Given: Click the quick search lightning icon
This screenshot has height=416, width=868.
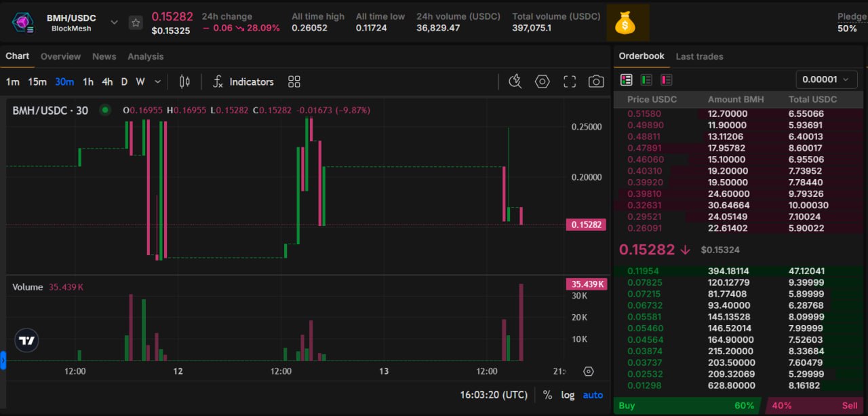Looking at the screenshot, I should 515,81.
